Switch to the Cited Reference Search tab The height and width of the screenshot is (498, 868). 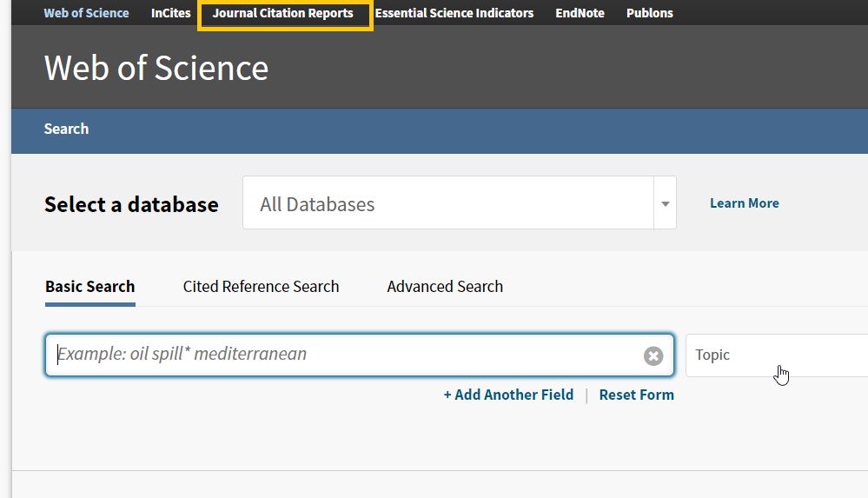(261, 287)
